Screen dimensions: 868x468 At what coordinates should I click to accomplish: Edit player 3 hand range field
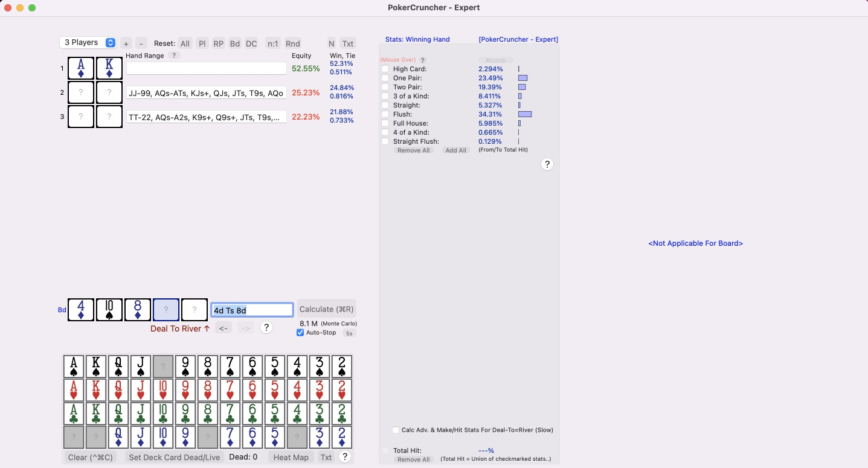coord(206,117)
